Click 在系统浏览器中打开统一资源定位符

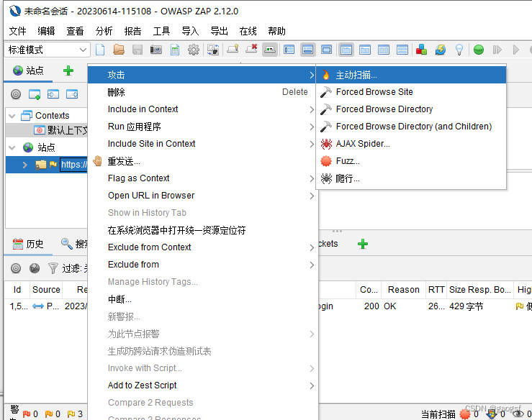coord(202,230)
